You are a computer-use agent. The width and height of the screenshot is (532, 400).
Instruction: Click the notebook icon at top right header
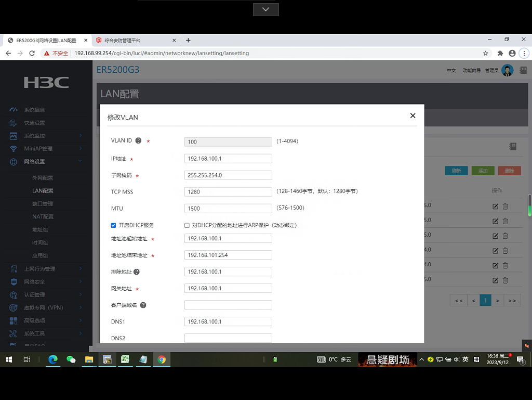[x=523, y=70]
